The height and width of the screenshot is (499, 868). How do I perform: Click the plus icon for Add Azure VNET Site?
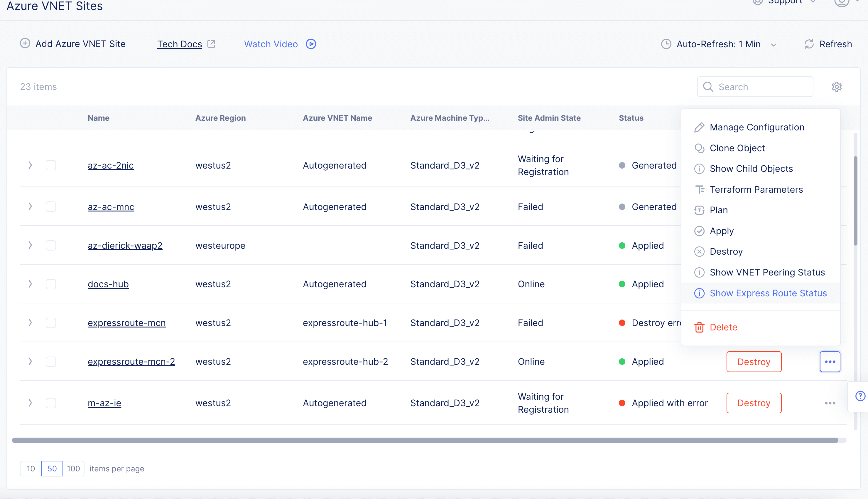[x=25, y=43]
